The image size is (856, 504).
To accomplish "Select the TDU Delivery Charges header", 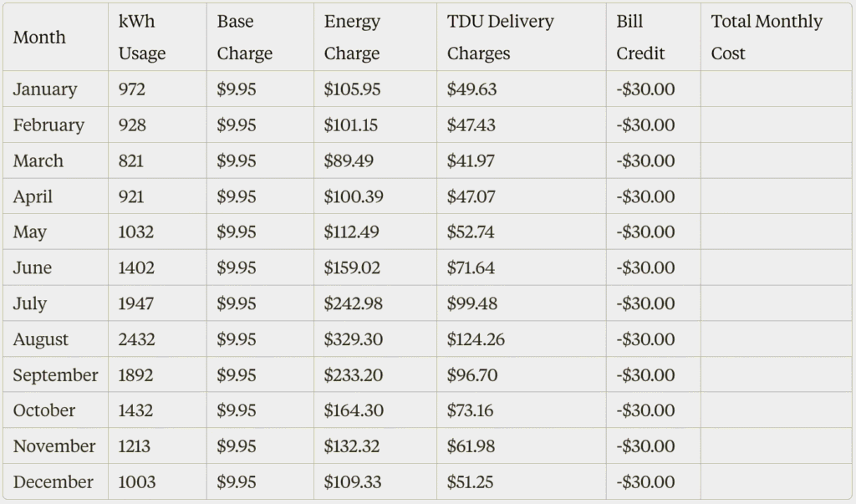I will [500, 38].
